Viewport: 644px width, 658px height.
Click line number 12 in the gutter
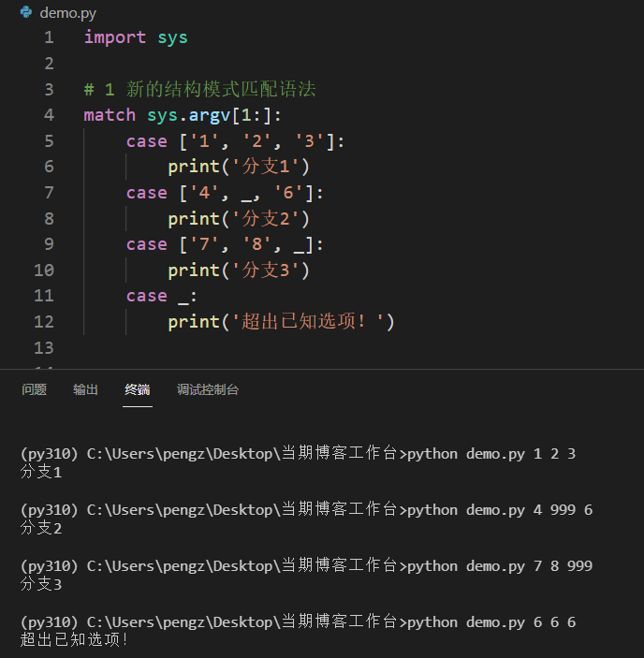(x=44, y=322)
